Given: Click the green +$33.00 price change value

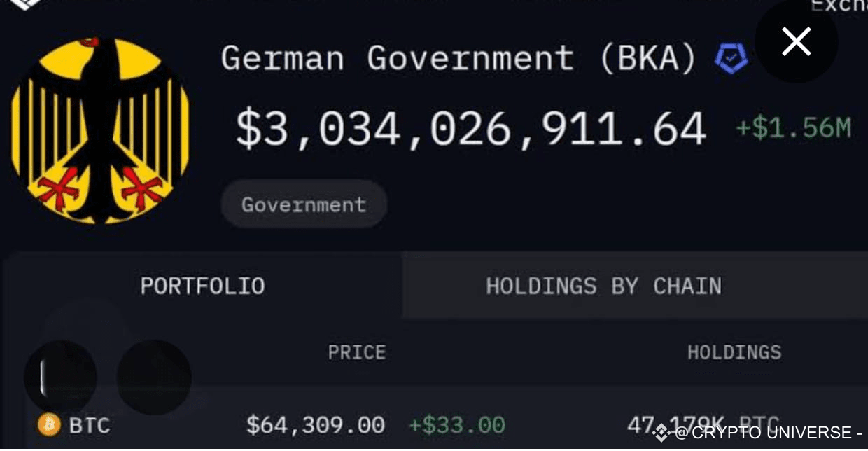Looking at the screenshot, I should (458, 424).
